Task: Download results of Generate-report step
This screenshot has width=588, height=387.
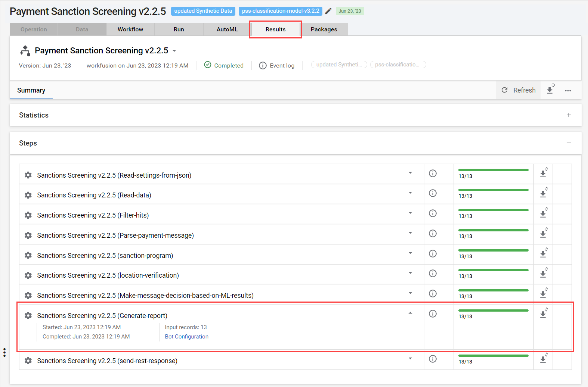Action: coord(544,313)
